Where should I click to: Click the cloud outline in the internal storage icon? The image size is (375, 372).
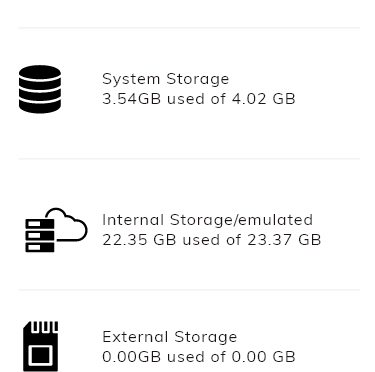(69, 224)
